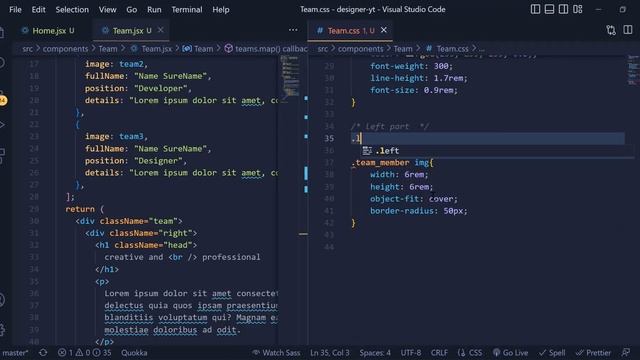Click Quokka in the status bar
The image size is (640, 360).
coord(134,353)
